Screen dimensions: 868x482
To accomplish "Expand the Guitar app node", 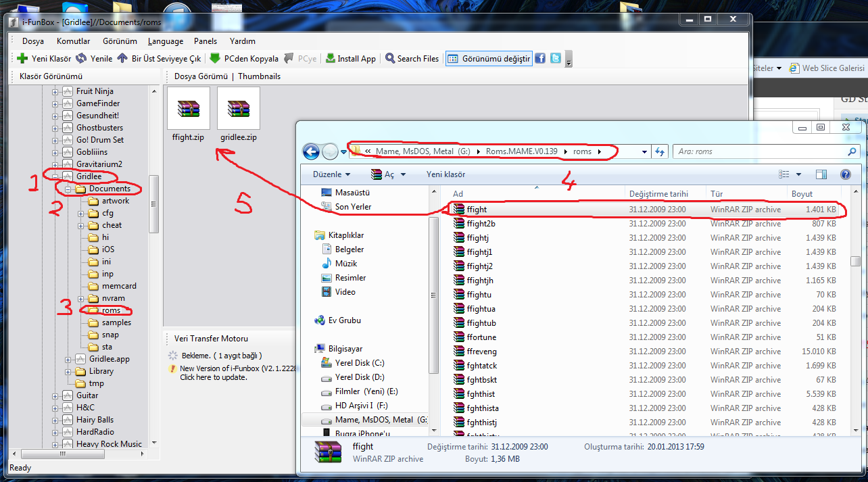I will click(55, 395).
